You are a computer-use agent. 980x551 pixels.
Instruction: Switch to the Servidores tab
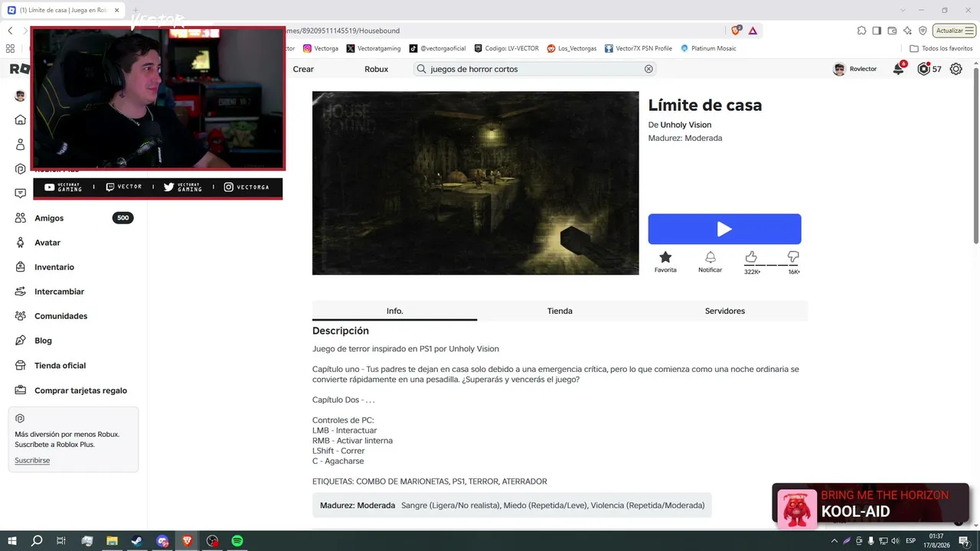[x=725, y=311]
